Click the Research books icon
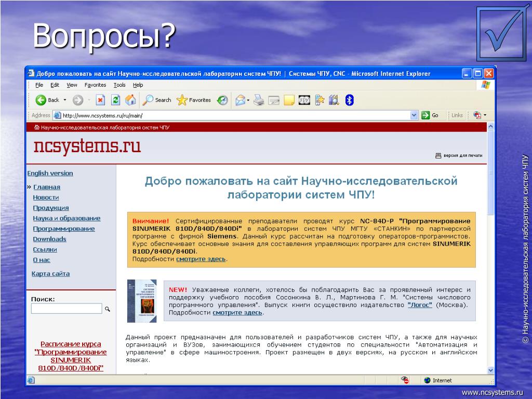The height and width of the screenshot is (399, 532). tap(334, 100)
